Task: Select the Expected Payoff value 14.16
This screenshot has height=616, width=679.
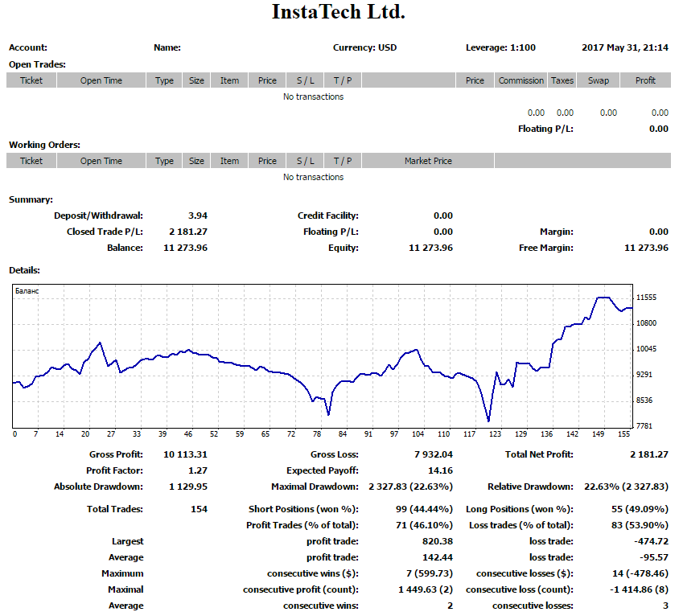Action: click(x=440, y=470)
